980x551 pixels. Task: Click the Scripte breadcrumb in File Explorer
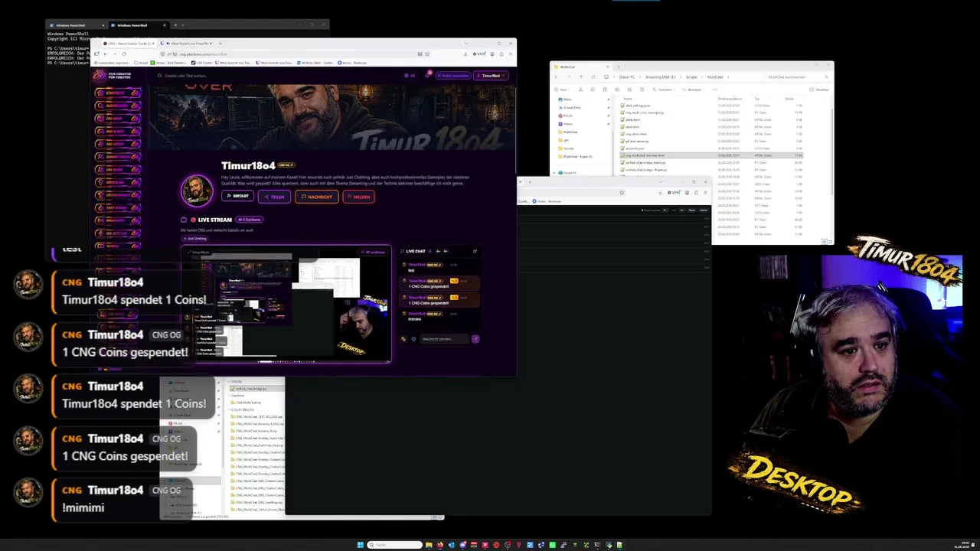tap(691, 77)
